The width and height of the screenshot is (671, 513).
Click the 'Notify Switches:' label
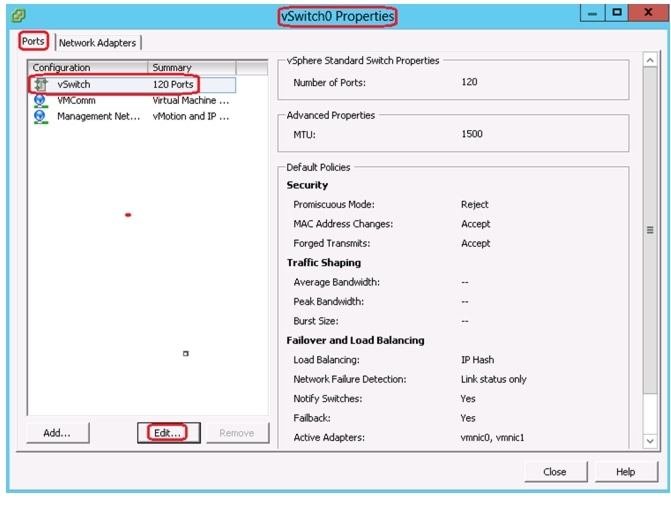[x=328, y=399]
